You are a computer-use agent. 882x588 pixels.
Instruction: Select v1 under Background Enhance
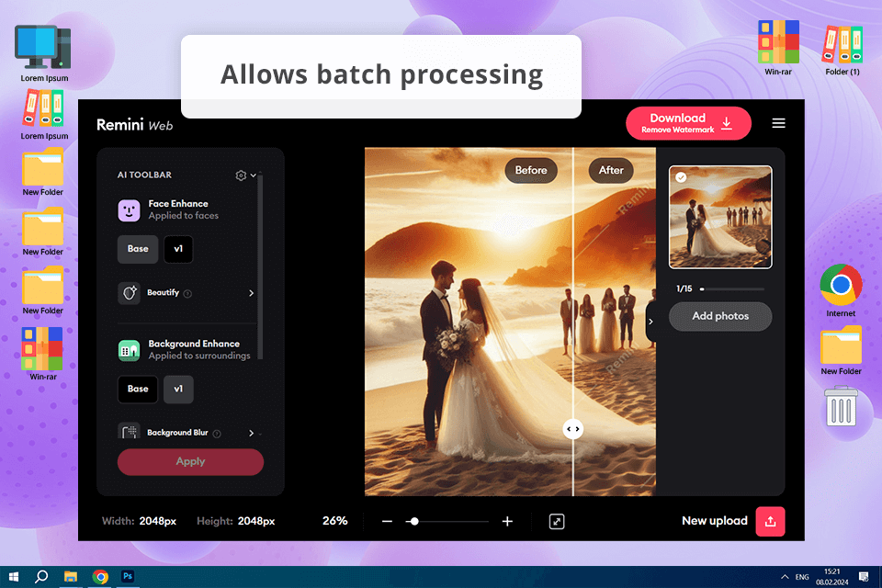point(178,389)
